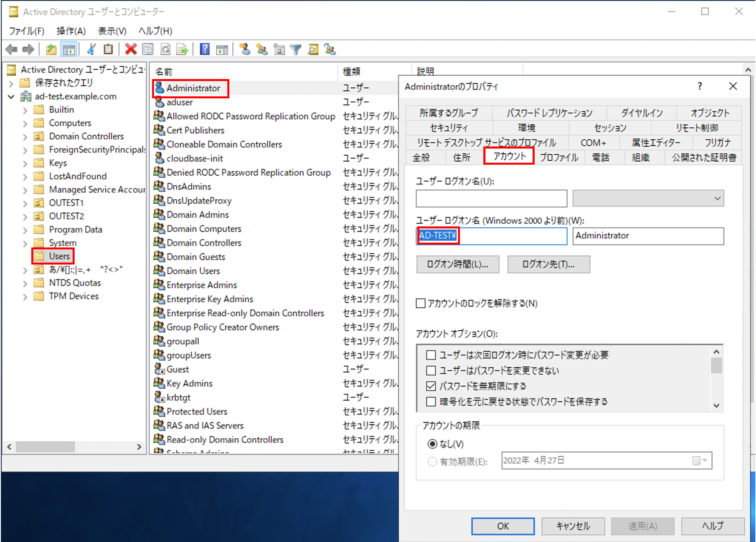Expand the Domain Controllers OU

pyautogui.click(x=25, y=137)
